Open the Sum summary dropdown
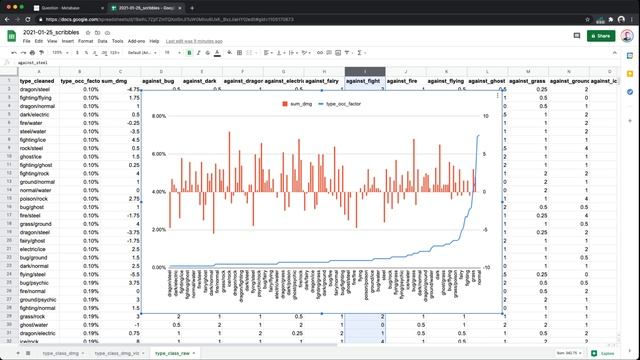The image size is (640, 360). pyautogui.click(x=569, y=353)
